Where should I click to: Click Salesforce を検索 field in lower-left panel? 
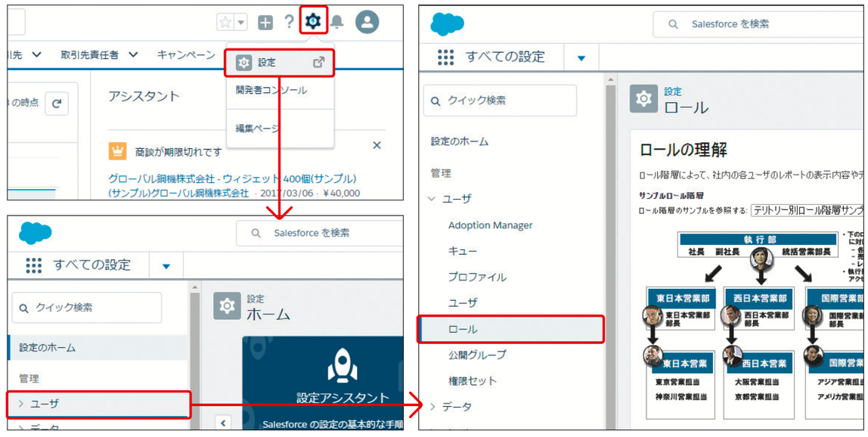(x=319, y=233)
